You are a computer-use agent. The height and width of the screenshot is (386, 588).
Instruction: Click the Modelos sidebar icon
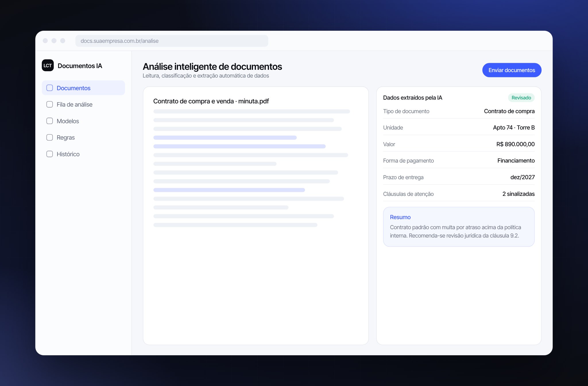tap(50, 121)
